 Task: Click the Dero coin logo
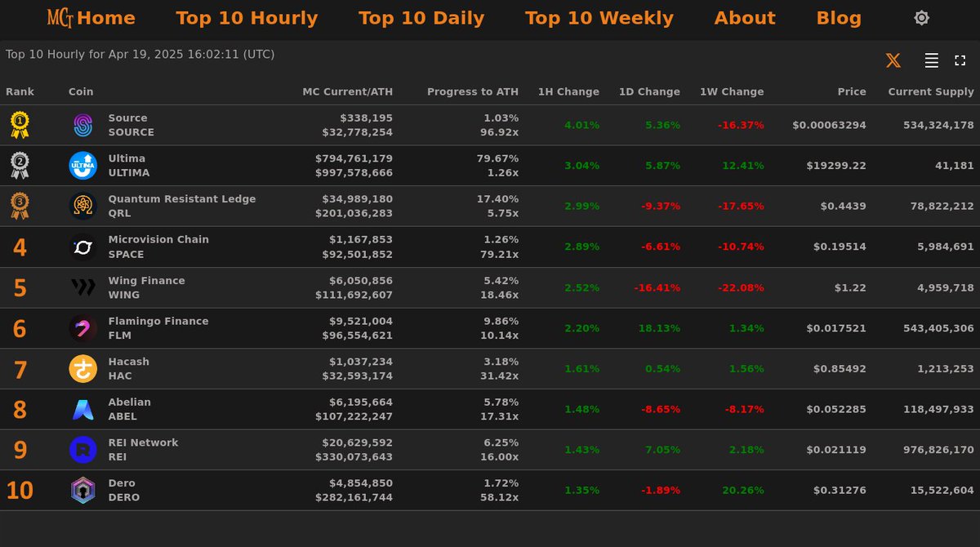point(82,491)
